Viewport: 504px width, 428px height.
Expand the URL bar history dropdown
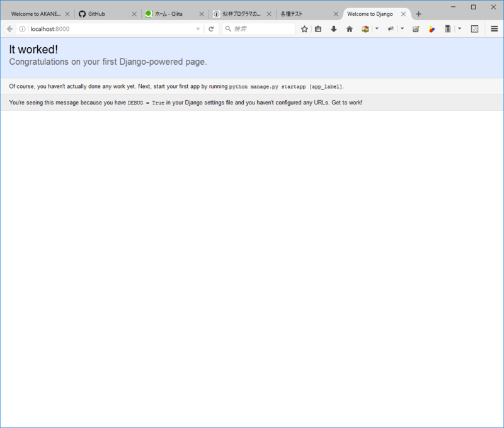tap(198, 29)
